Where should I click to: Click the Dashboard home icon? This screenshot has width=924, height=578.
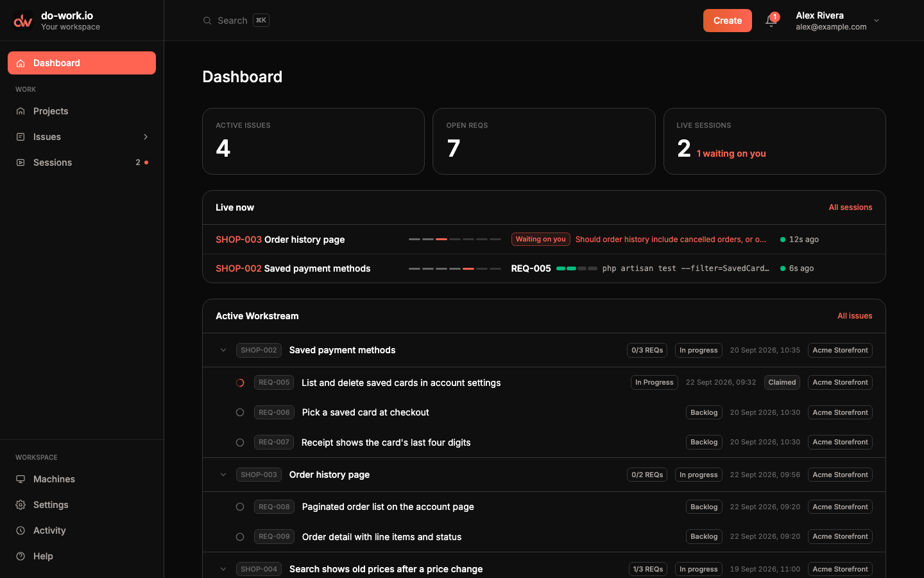click(x=21, y=63)
